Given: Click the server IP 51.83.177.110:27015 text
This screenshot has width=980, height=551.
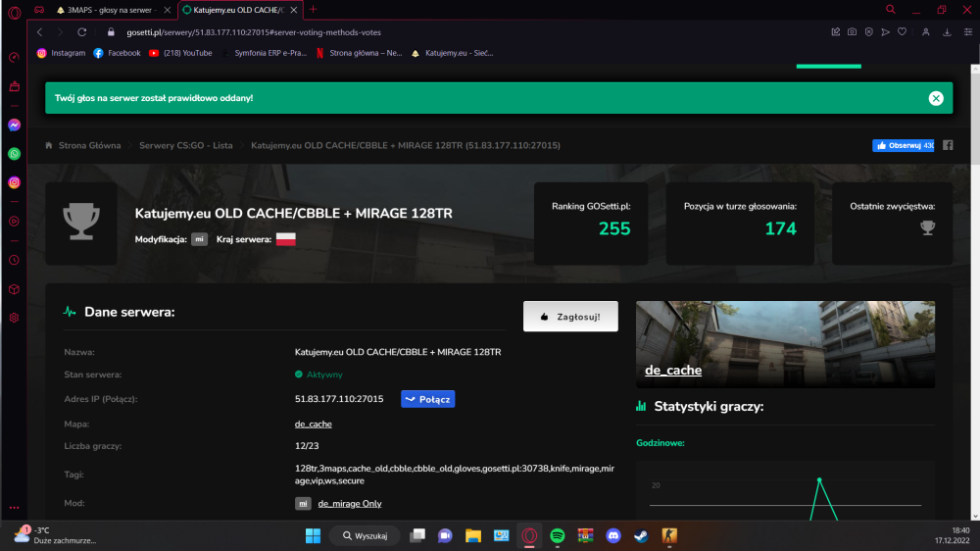Looking at the screenshot, I should coord(339,399).
